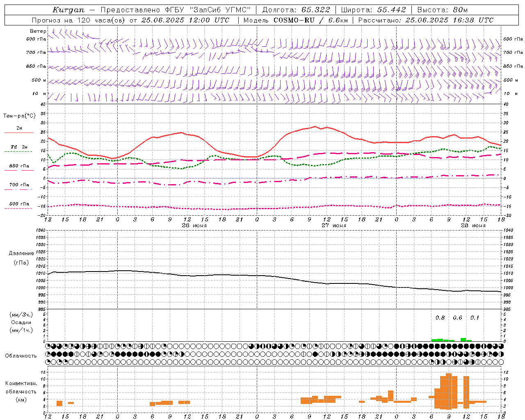This screenshot has height=420, width=525.
Task: Click the 0.6 precipitation total value
Action: click(x=457, y=318)
